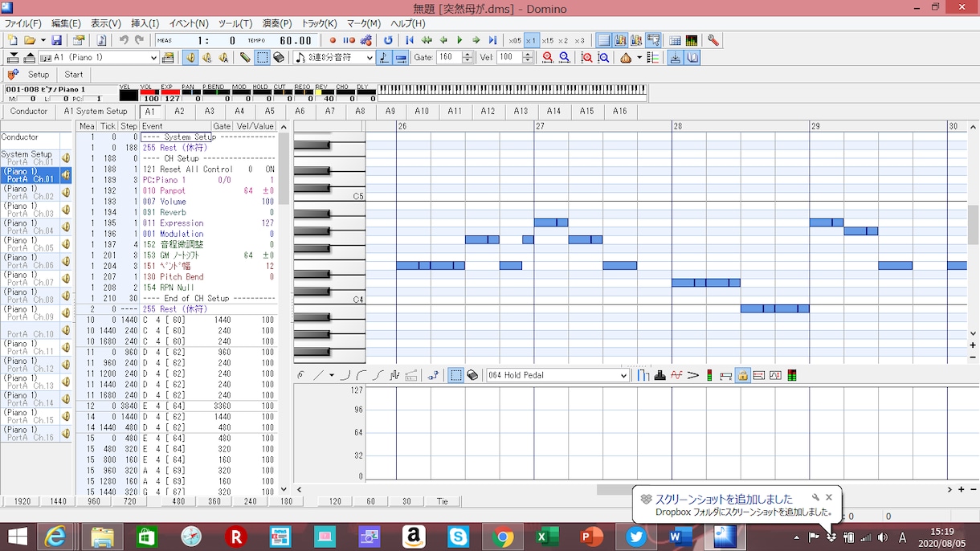Select the 480 step length button
980x551 pixels.
[179, 501]
